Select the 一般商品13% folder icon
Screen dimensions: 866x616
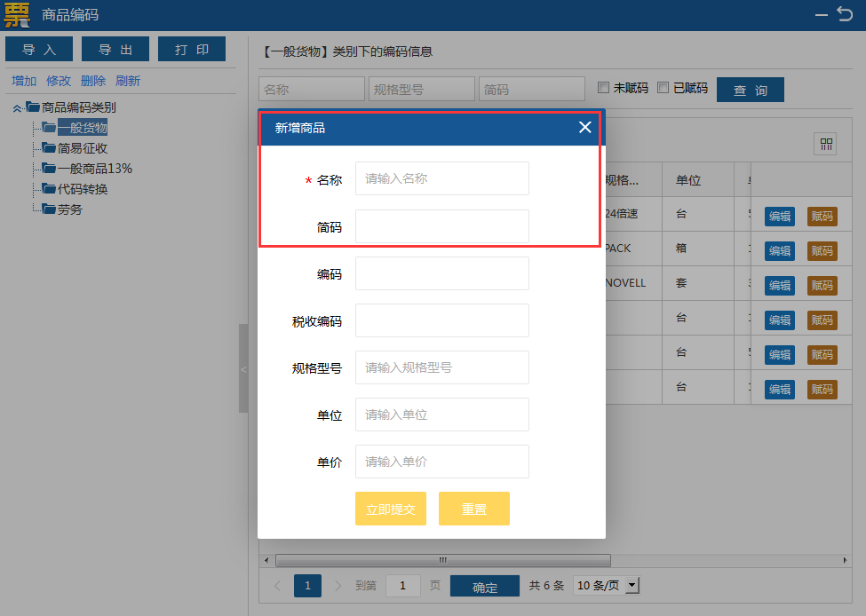pyautogui.click(x=49, y=169)
